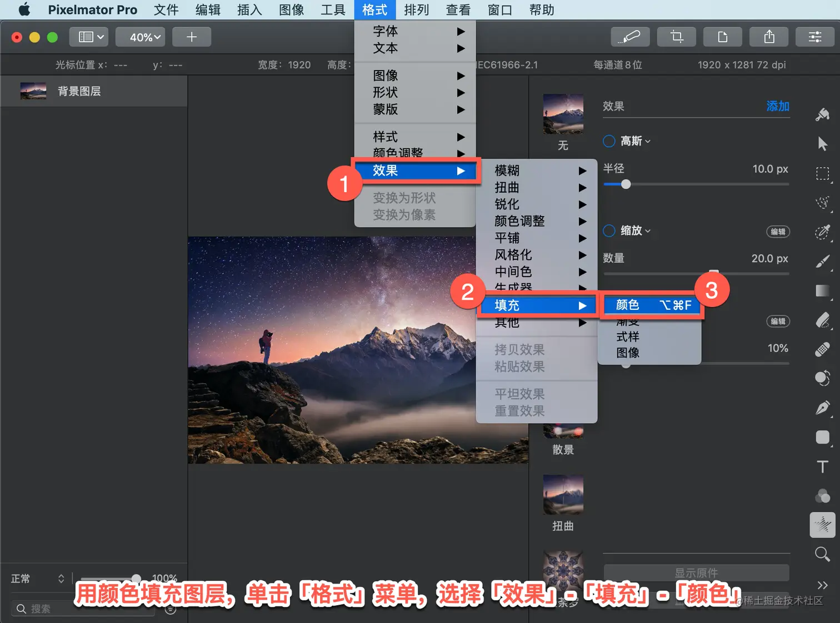Click 编辑 button next to 缩放

pyautogui.click(x=778, y=232)
